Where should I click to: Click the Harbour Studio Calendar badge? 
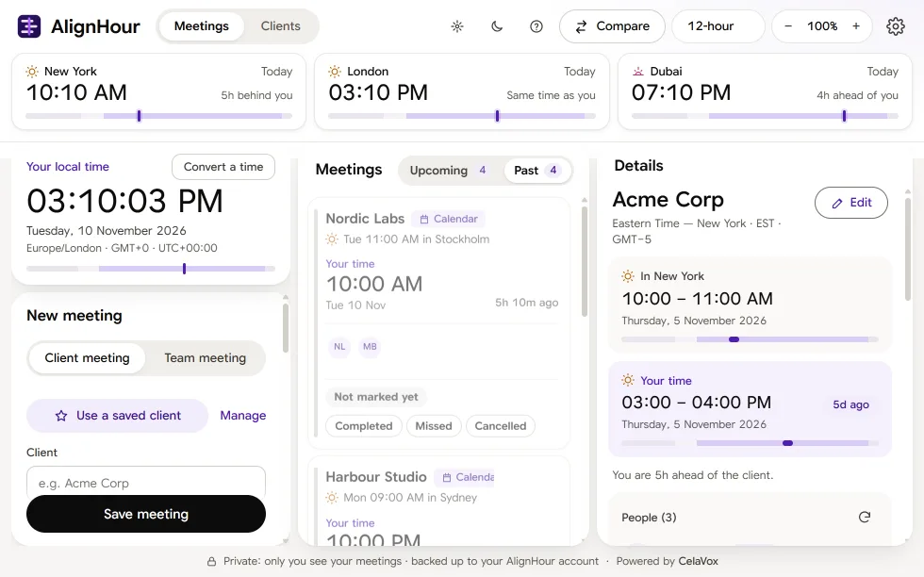coord(465,477)
